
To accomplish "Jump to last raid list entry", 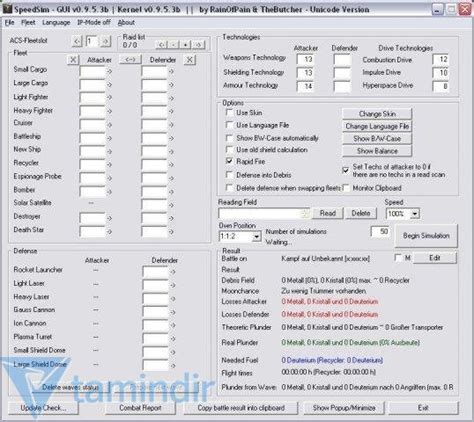I will [198, 45].
